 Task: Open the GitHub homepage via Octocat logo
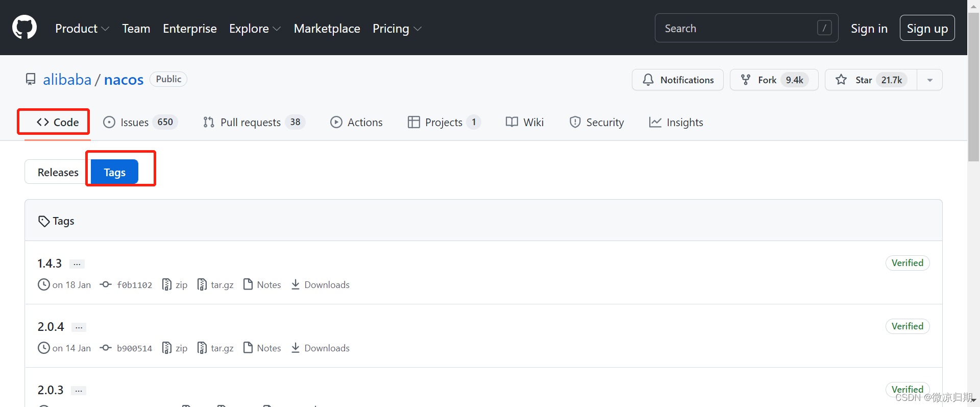point(24,28)
